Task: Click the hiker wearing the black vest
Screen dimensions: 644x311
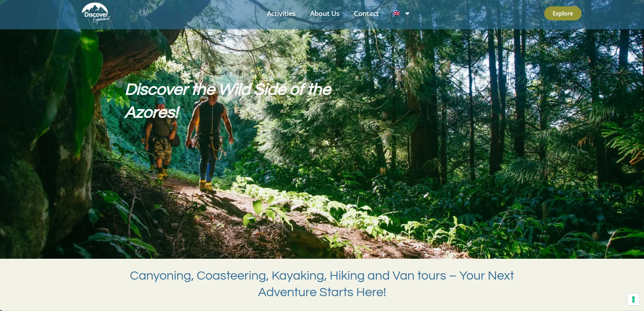Action: pos(209,141)
